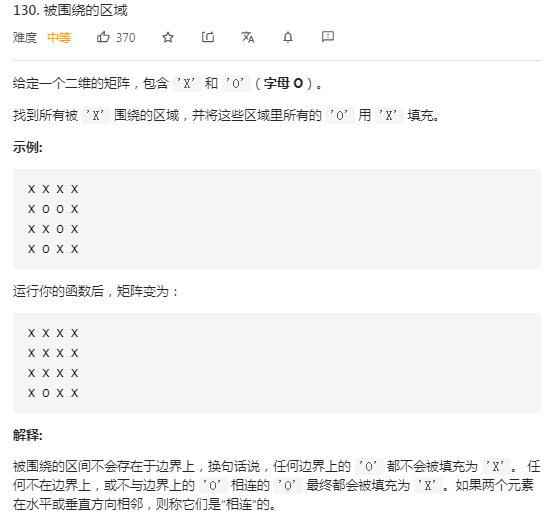Click the text 运行你的函数后，矩阵变为：
This screenshot has height=516, width=551.
coord(96,291)
